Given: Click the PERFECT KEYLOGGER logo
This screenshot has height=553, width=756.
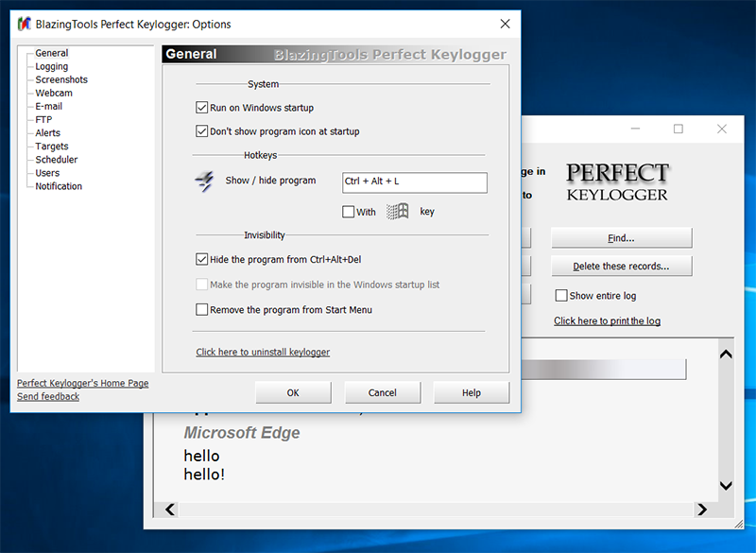Looking at the screenshot, I should [x=618, y=181].
